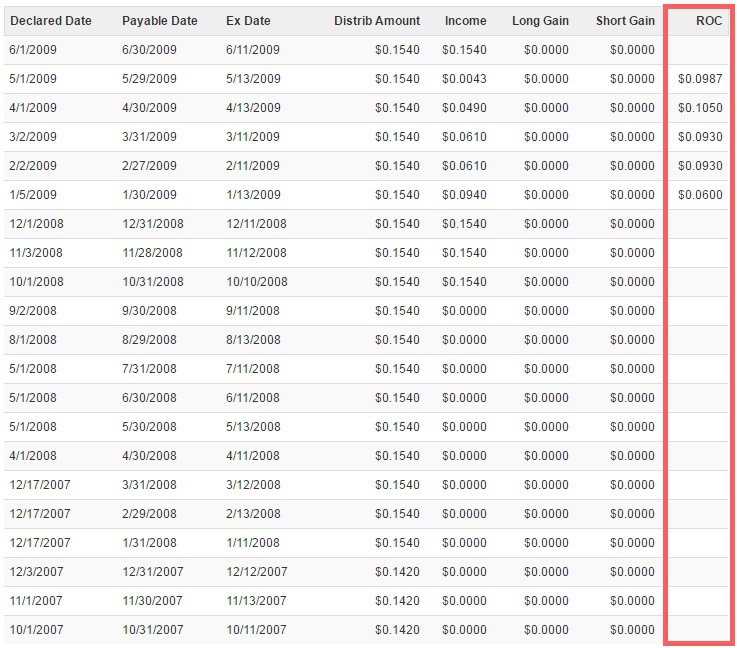Select payable date 6/30/2008
Viewport: 737px width, 648px height.
pyautogui.click(x=149, y=398)
